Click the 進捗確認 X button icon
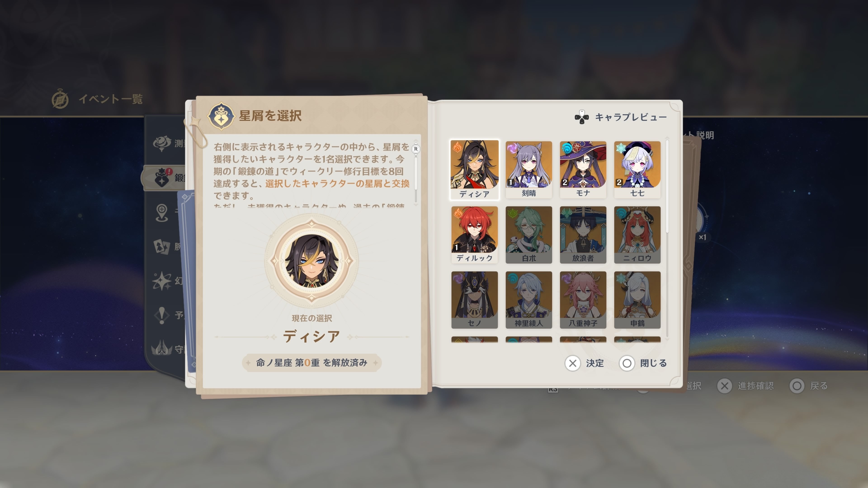 tap(724, 386)
